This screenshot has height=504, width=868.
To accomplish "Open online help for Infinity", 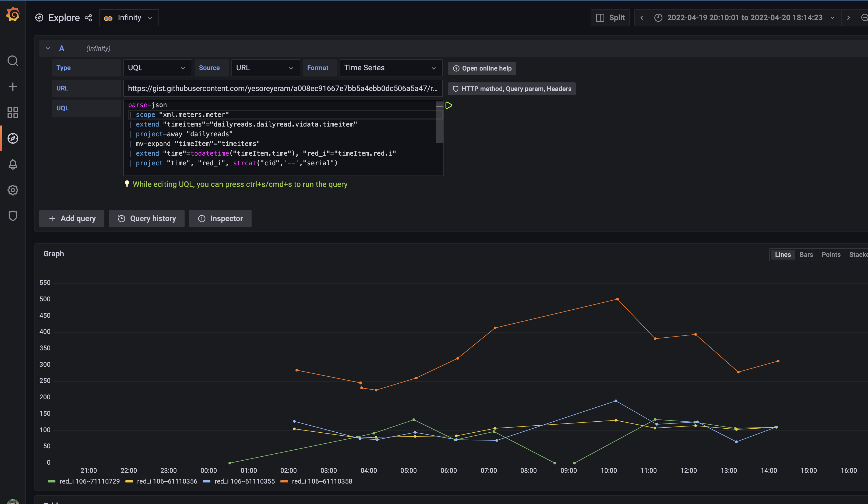I will click(x=482, y=68).
